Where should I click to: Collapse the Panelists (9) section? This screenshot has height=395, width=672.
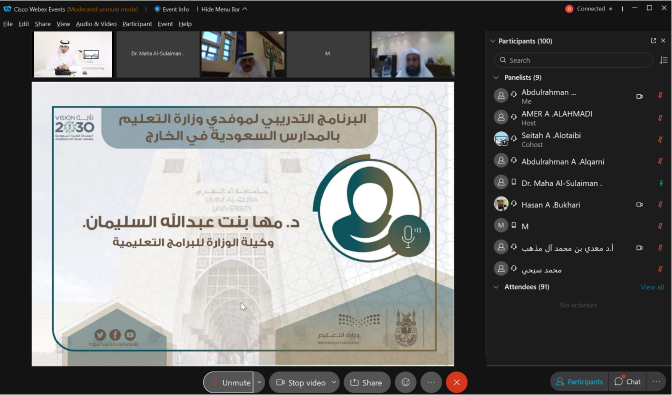click(496, 78)
